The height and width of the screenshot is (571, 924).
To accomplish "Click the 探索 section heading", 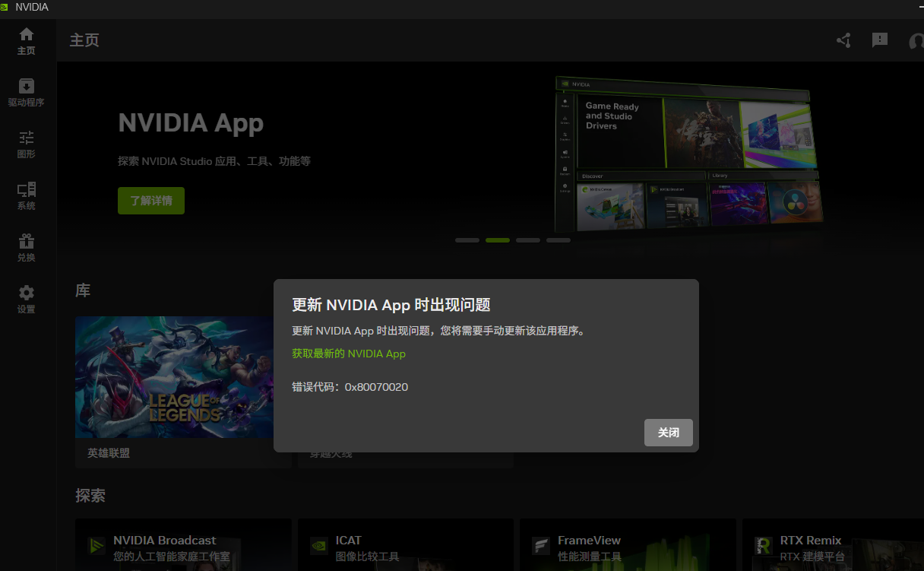I will pos(90,496).
